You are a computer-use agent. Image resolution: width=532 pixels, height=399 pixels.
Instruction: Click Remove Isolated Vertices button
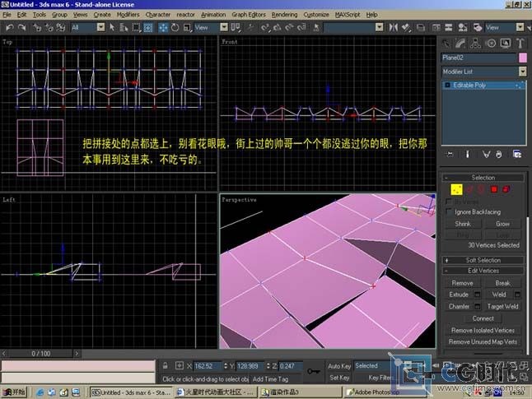[483, 330]
